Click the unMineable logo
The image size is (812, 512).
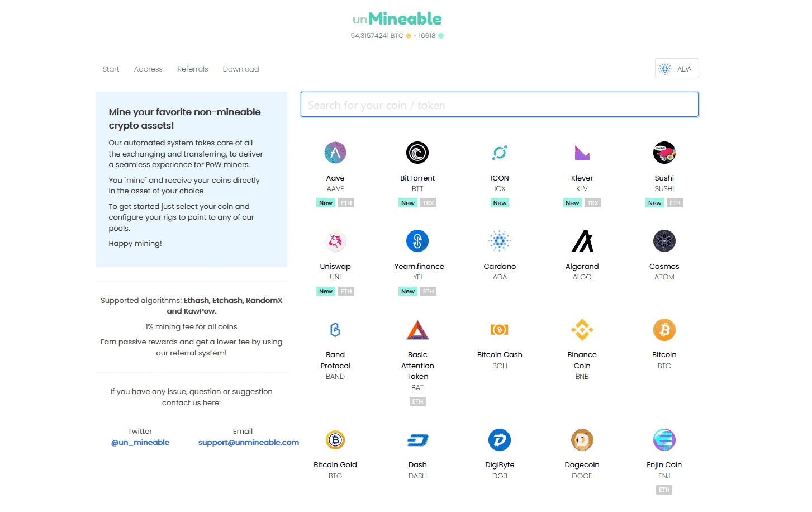[x=397, y=19]
